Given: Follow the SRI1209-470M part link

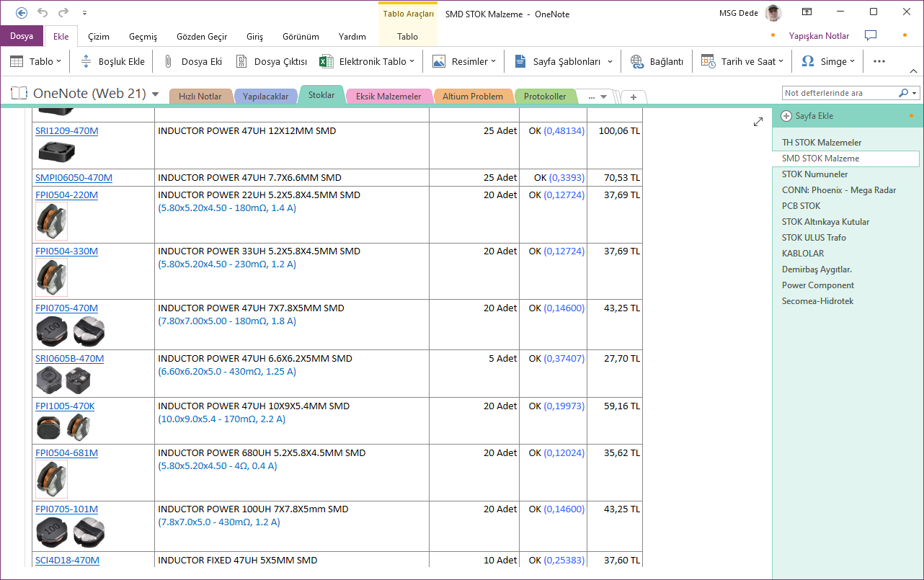Looking at the screenshot, I should pos(66,131).
